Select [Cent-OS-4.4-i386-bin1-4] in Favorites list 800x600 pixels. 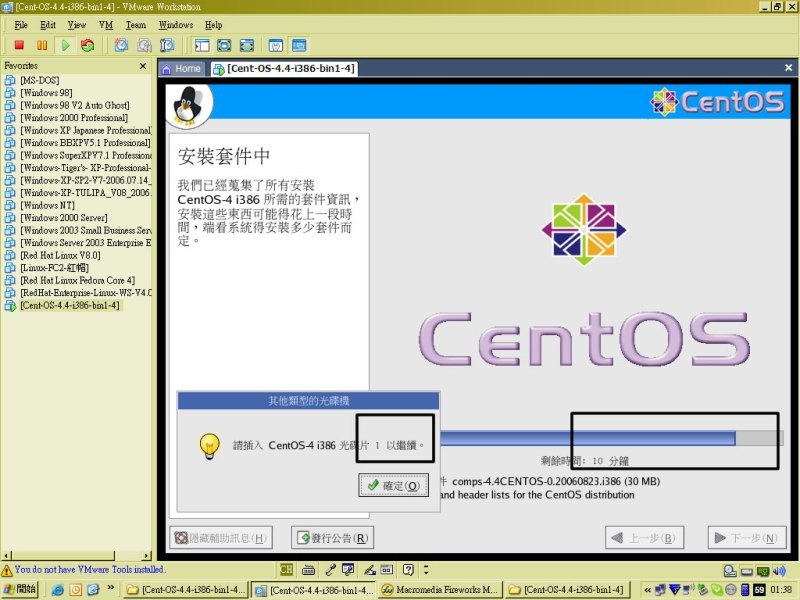tap(70, 305)
